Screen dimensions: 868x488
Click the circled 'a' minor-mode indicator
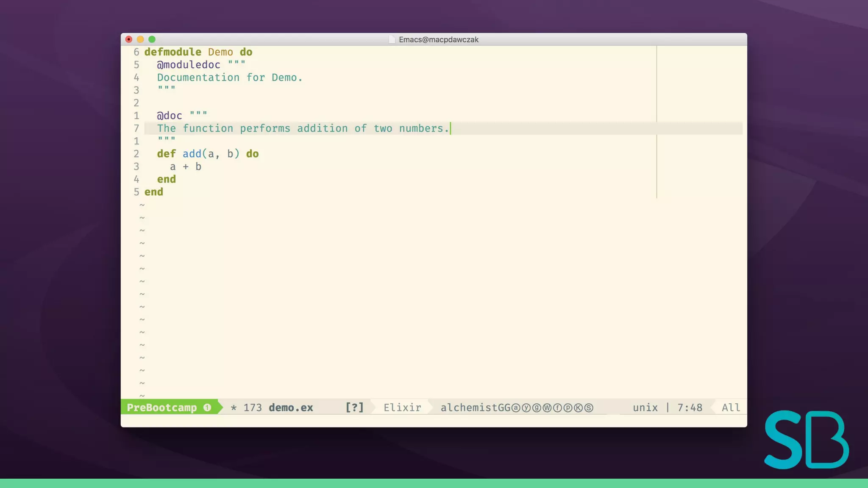click(x=516, y=408)
